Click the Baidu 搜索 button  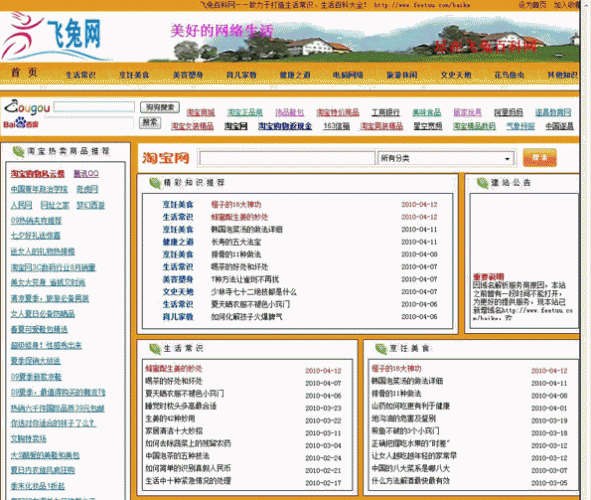point(150,122)
